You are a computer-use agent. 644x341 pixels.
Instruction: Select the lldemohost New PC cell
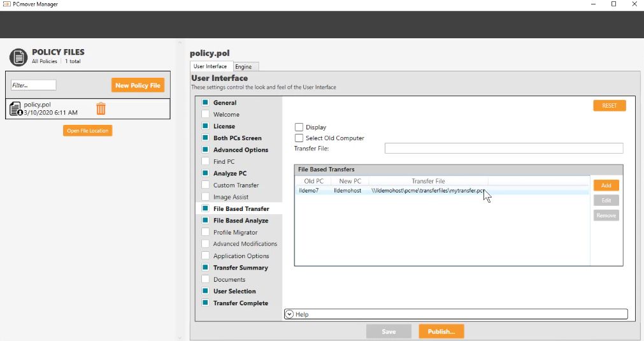tap(347, 191)
